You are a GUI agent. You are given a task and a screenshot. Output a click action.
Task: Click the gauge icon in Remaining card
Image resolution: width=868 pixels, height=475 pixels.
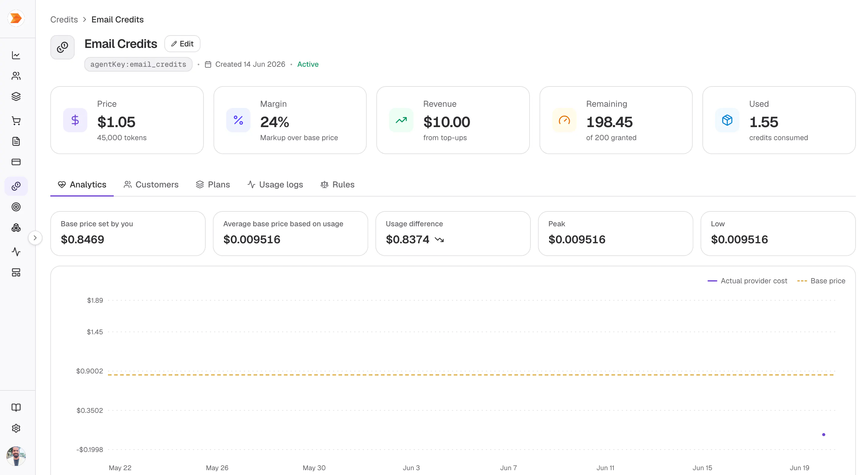click(564, 120)
